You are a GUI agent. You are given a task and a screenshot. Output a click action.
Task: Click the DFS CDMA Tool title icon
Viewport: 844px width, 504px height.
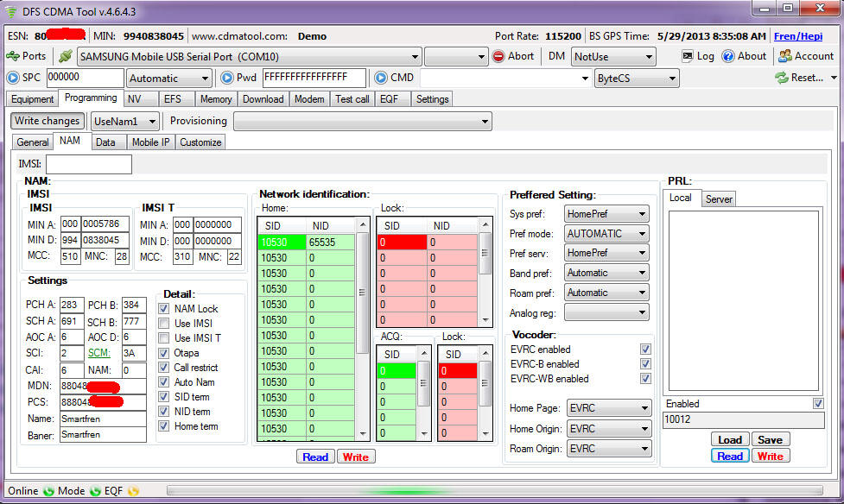[x=10, y=11]
